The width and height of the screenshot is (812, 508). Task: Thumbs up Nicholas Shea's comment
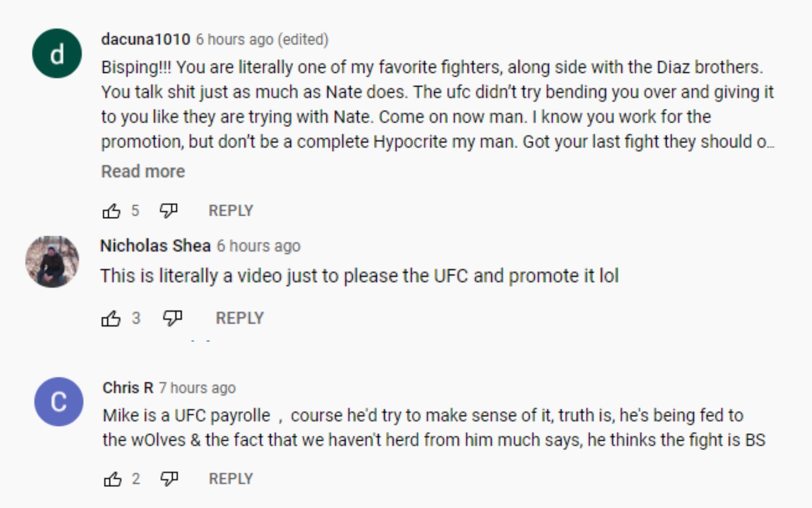(111, 318)
